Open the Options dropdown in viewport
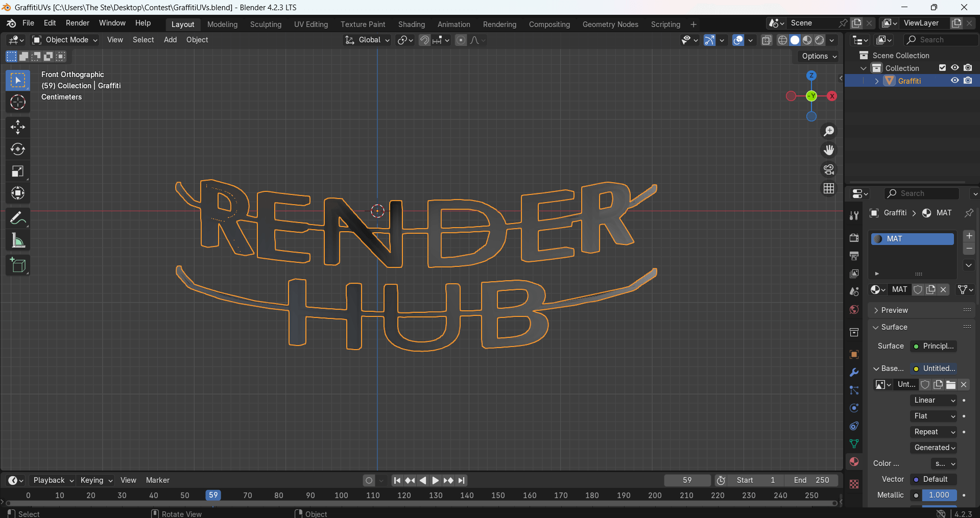 click(x=819, y=56)
